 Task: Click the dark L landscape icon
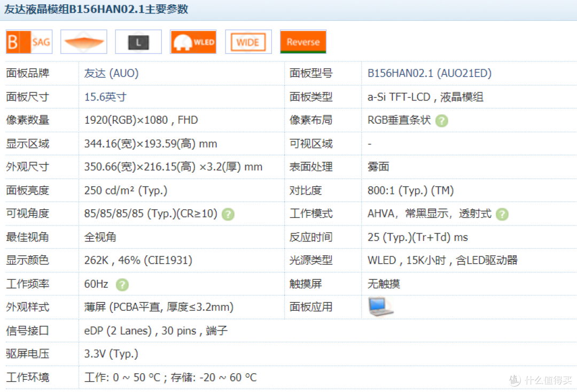[x=138, y=42]
